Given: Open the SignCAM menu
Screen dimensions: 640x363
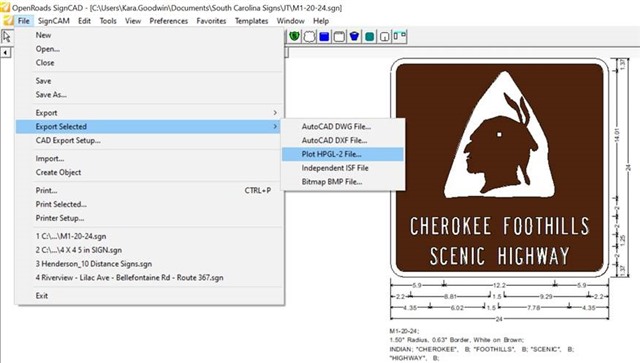Looking at the screenshot, I should click(x=53, y=21).
